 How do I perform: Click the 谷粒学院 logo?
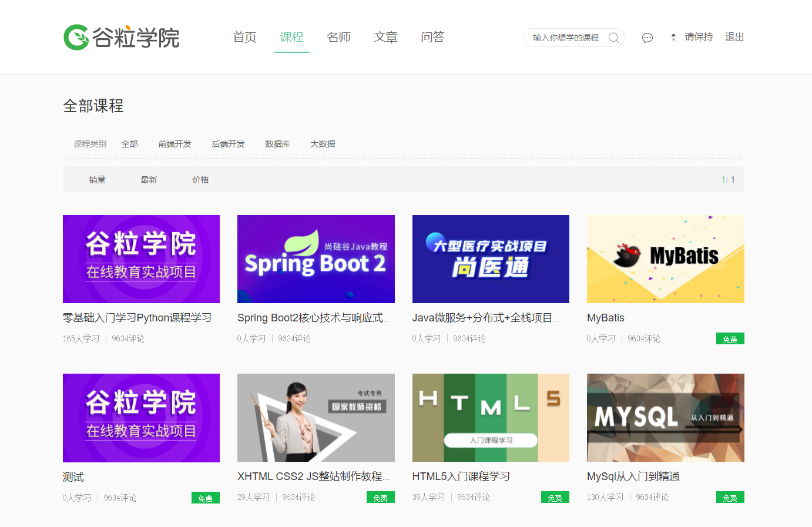(122, 37)
